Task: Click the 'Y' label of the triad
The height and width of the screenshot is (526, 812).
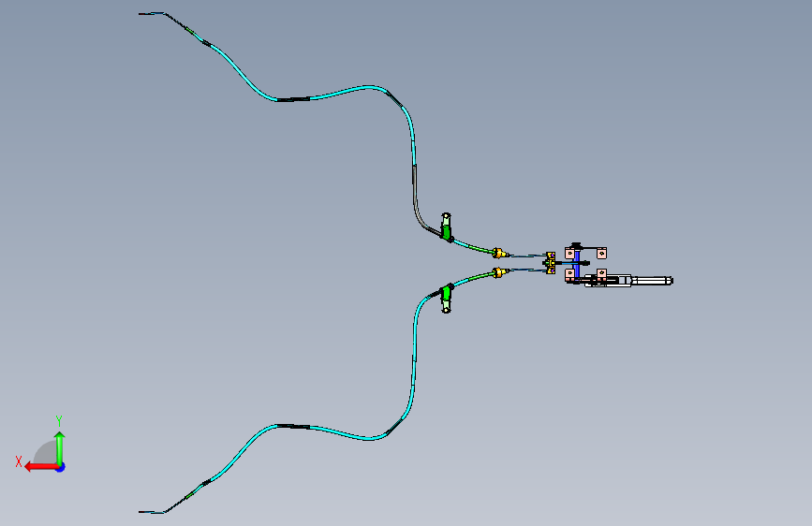Action: pyautogui.click(x=59, y=420)
